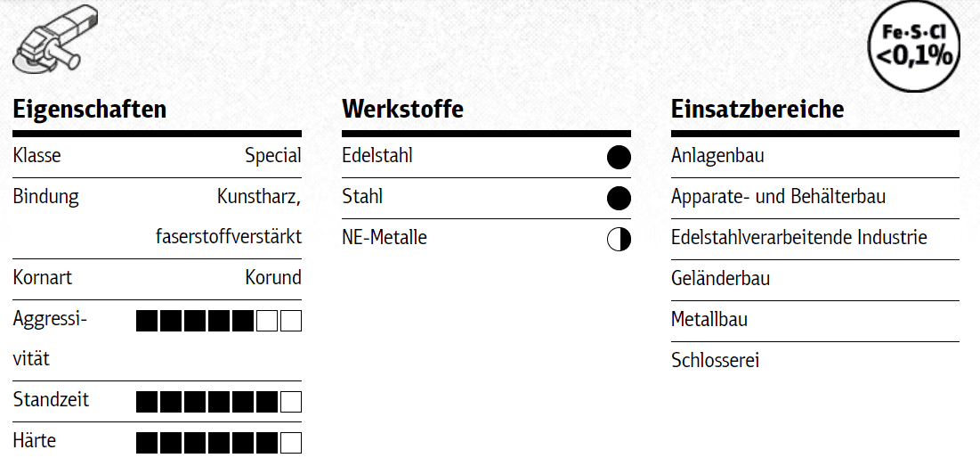Click the Fe-S-Cl <0,1% badge
The height and width of the screenshot is (458, 980).
pos(916,46)
